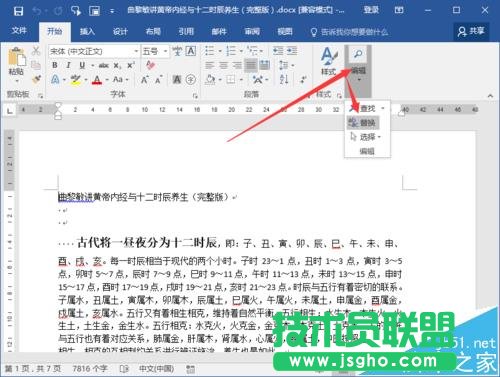This screenshot has height=377, width=500.
Task: Switch to the Layout (布局) tab
Action: (x=153, y=32)
